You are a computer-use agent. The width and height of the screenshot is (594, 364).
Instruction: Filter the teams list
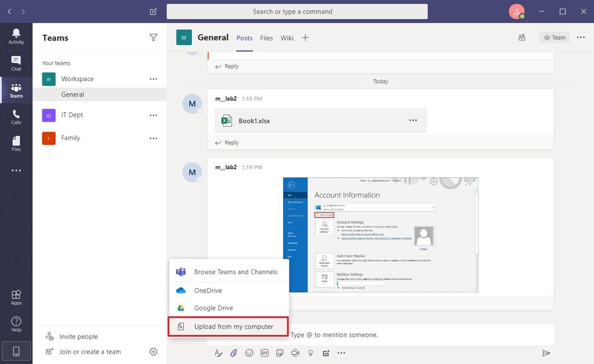(153, 37)
